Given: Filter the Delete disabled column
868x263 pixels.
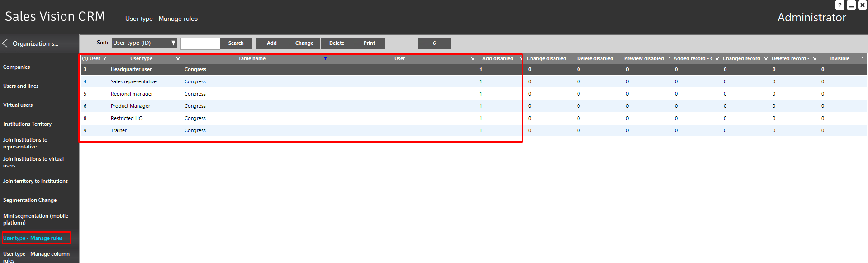Looking at the screenshot, I should (619, 59).
